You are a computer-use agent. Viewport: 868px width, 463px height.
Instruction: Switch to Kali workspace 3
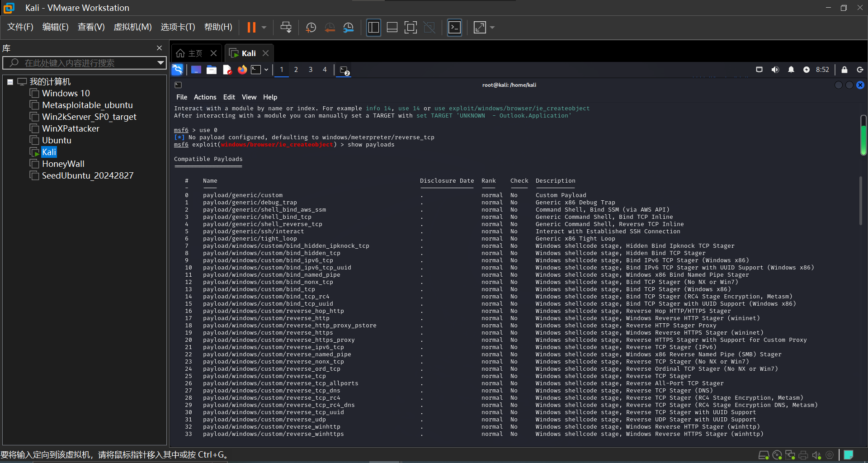point(310,70)
